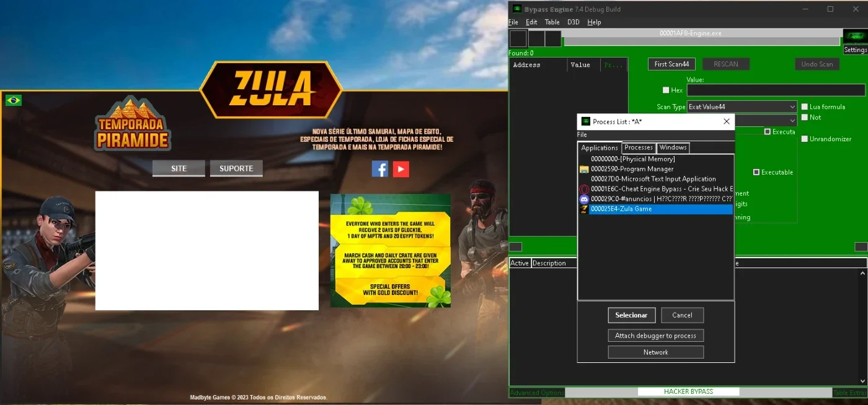Click the third dark toolbar icon
This screenshot has height=405, width=868.
[553, 38]
